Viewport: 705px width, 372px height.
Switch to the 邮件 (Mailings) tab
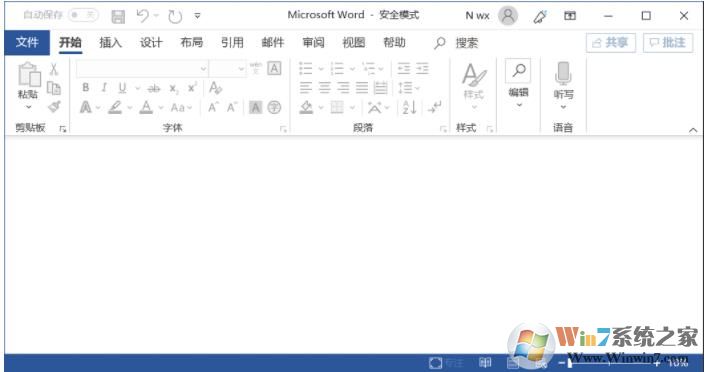pyautogui.click(x=272, y=43)
